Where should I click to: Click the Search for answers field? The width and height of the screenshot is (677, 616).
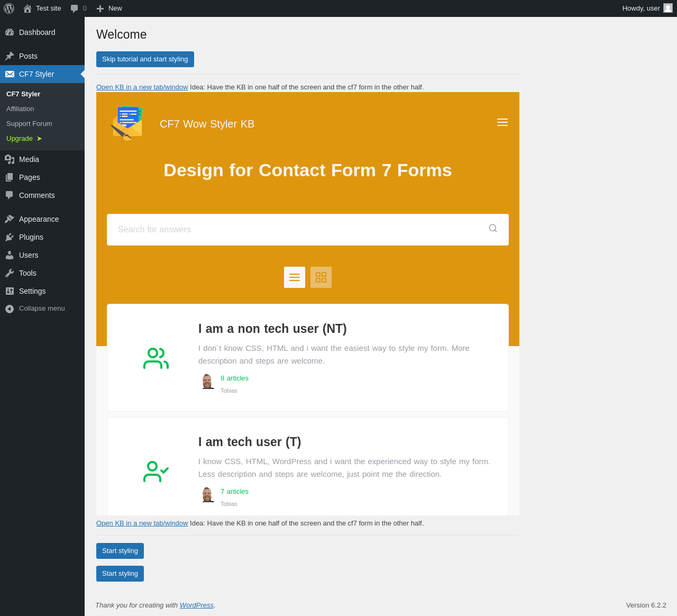(x=308, y=230)
